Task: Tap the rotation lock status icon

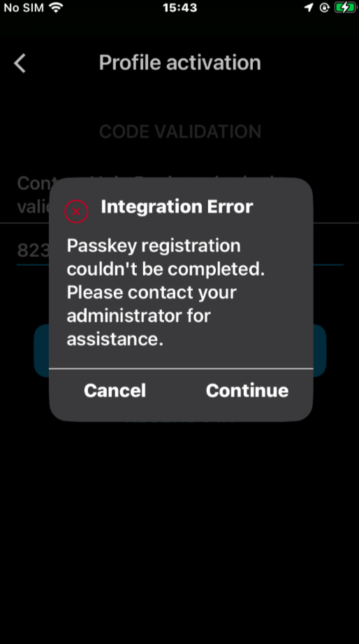Action: coord(325,8)
